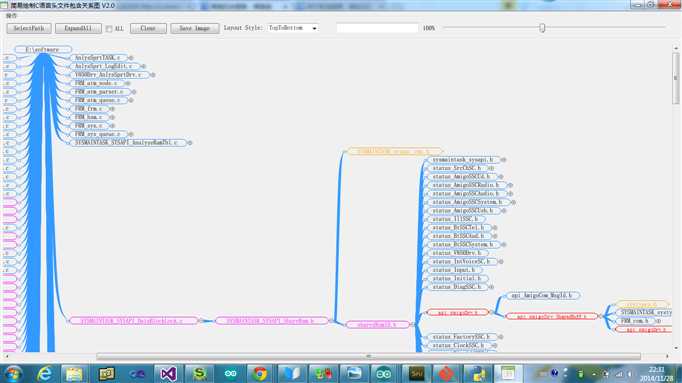682x383 pixels.
Task: Select the status_BtSSCSystem.h node
Action: tap(463, 244)
